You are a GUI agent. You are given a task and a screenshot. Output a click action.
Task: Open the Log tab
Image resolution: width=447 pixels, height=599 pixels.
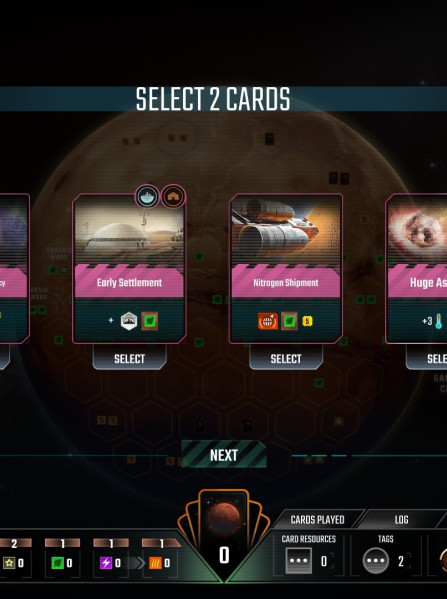point(401,520)
